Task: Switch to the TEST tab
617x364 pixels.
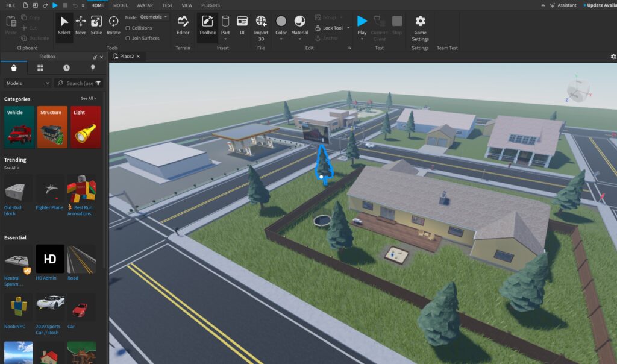Action: 168,5
